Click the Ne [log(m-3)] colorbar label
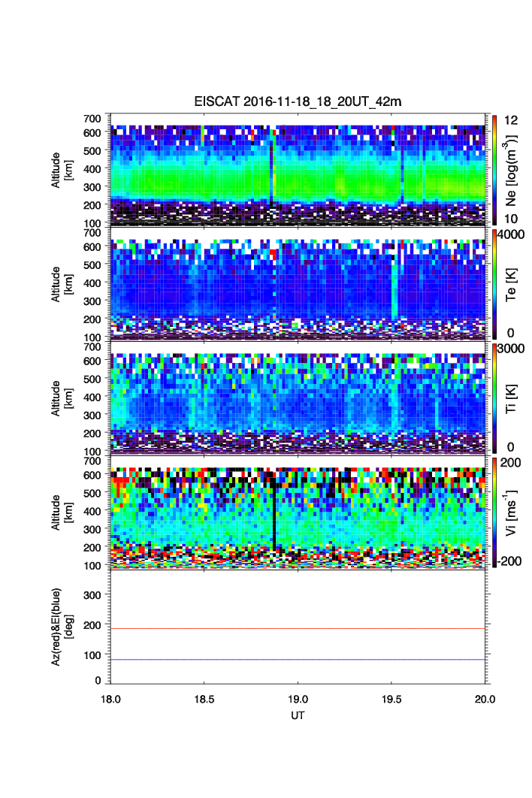532x798 pixels. [513, 169]
